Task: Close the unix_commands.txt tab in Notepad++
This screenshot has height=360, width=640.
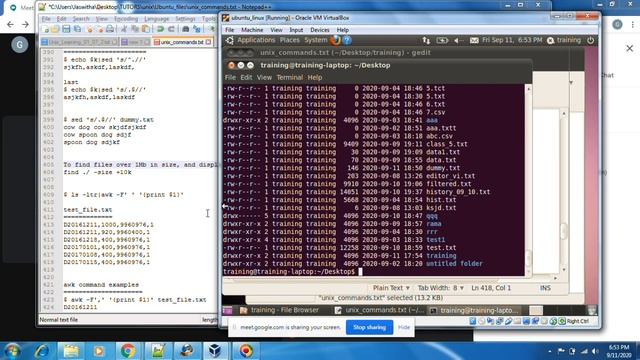Action: point(209,42)
